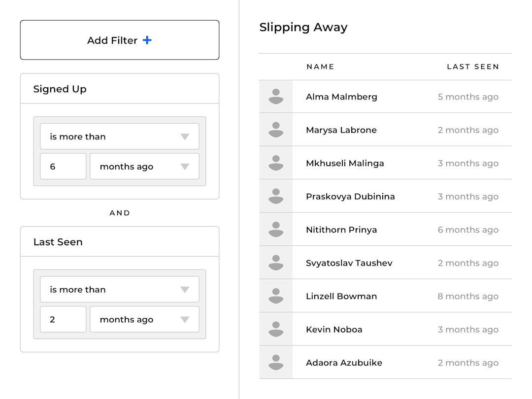Viewport: 532px width, 399px height.
Task: Click the Add Filter button
Action: click(120, 40)
